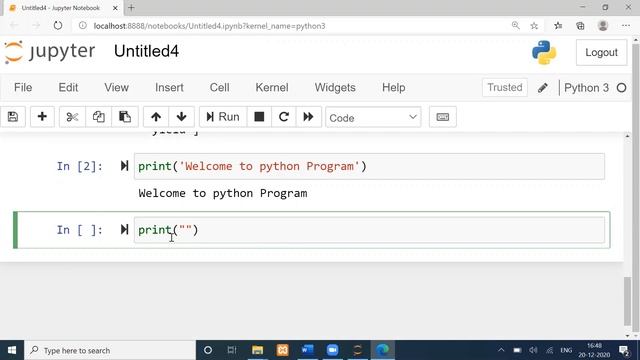This screenshot has height=360, width=640.
Task: Open Zoom from the taskbar
Action: [332, 350]
